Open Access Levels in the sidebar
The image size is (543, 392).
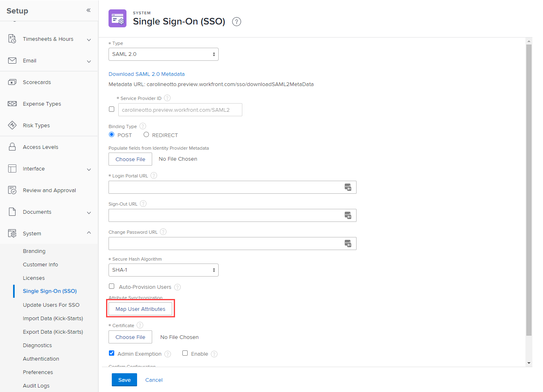[x=40, y=147]
